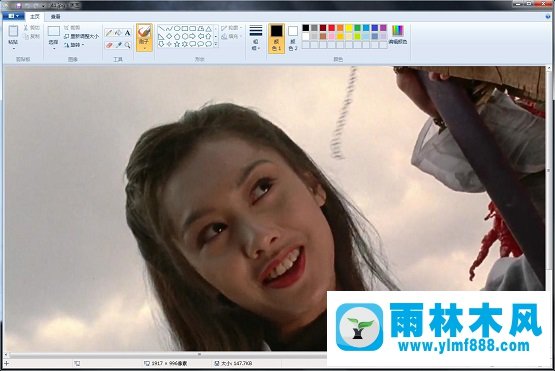
Task: Switch to the Home ribbon tab
Action: 35,17
